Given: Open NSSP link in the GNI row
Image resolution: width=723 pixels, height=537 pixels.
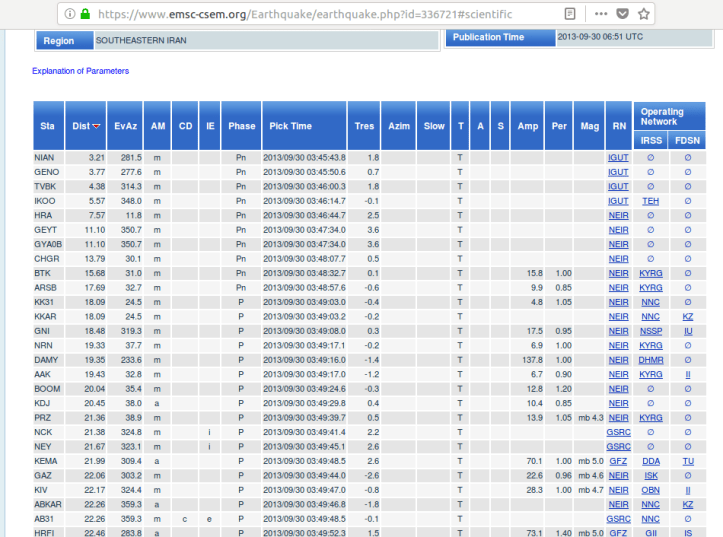Looking at the screenshot, I should pyautogui.click(x=650, y=330).
